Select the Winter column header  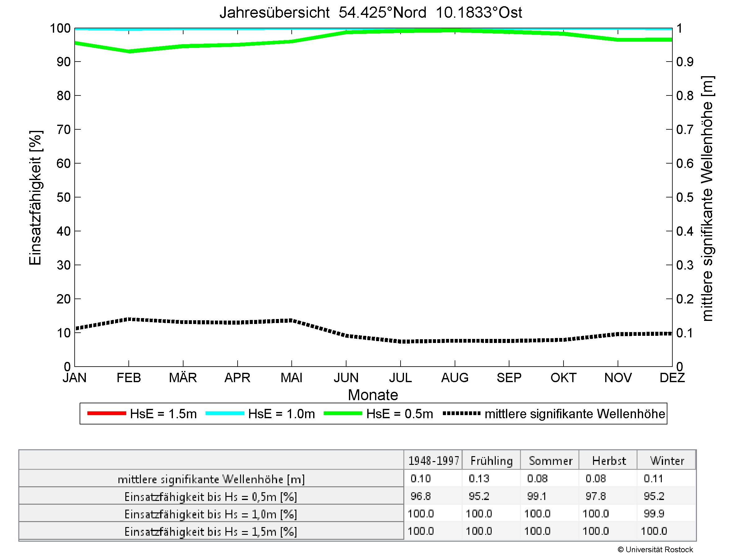(667, 461)
